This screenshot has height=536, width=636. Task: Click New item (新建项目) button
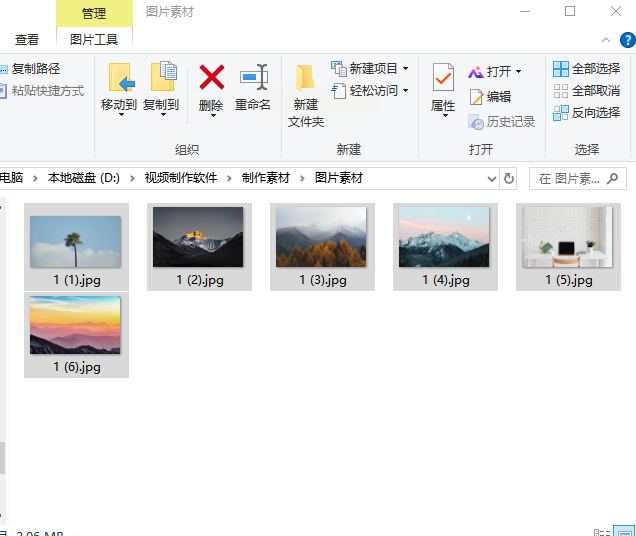tap(370, 69)
